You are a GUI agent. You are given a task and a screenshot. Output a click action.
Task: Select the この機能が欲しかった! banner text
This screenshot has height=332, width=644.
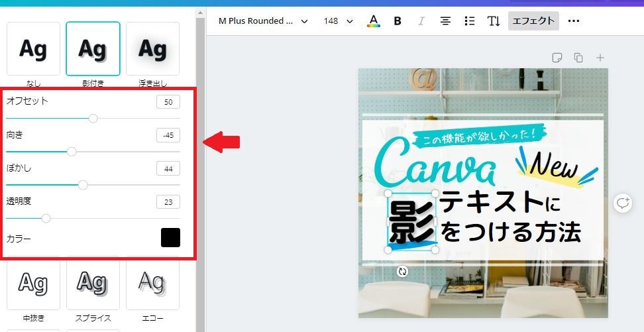pos(478,136)
